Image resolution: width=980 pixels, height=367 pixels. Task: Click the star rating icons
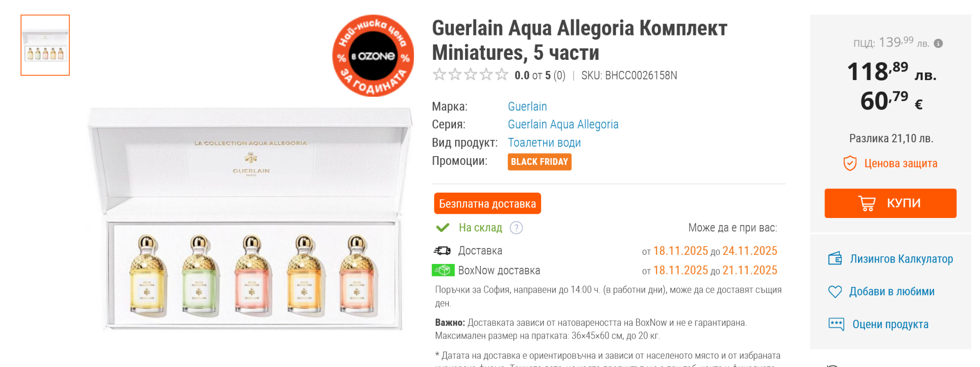(470, 75)
